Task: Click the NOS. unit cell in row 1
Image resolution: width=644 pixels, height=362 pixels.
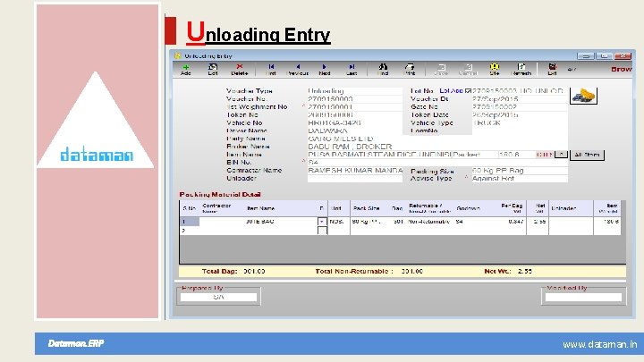Action: click(x=339, y=222)
